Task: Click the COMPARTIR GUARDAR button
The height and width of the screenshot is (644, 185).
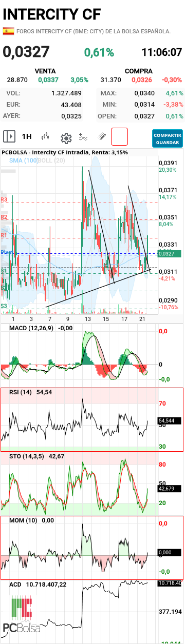Action: point(167,138)
